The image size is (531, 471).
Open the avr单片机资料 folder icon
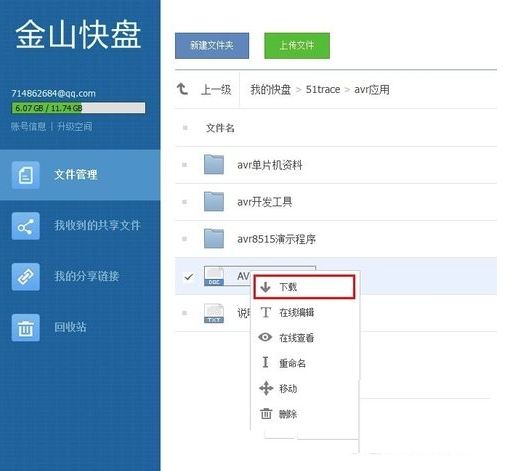click(214, 164)
